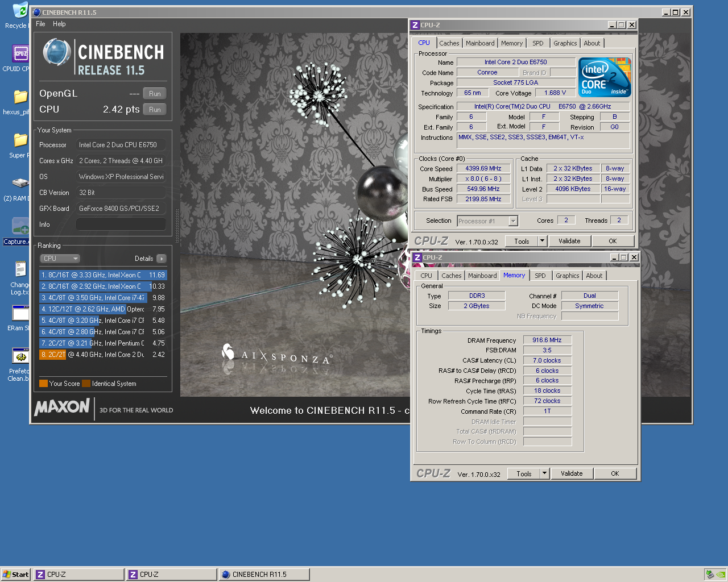The image size is (728, 582).
Task: Open Caches tab in upper CPU-Z window
Action: pos(449,43)
